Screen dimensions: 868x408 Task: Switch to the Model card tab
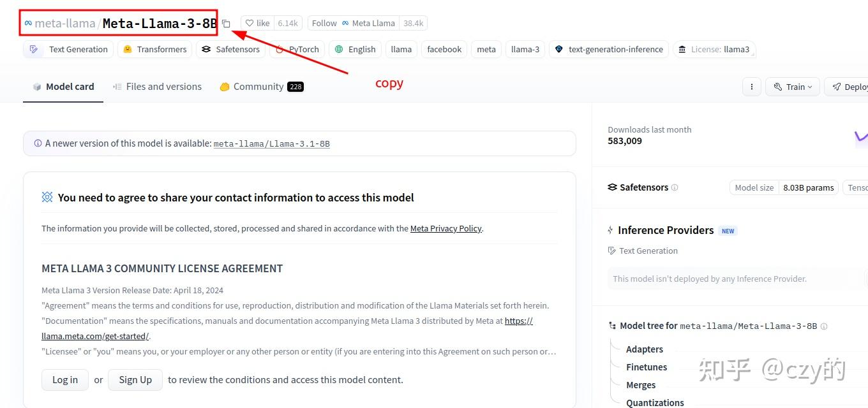[x=63, y=87]
